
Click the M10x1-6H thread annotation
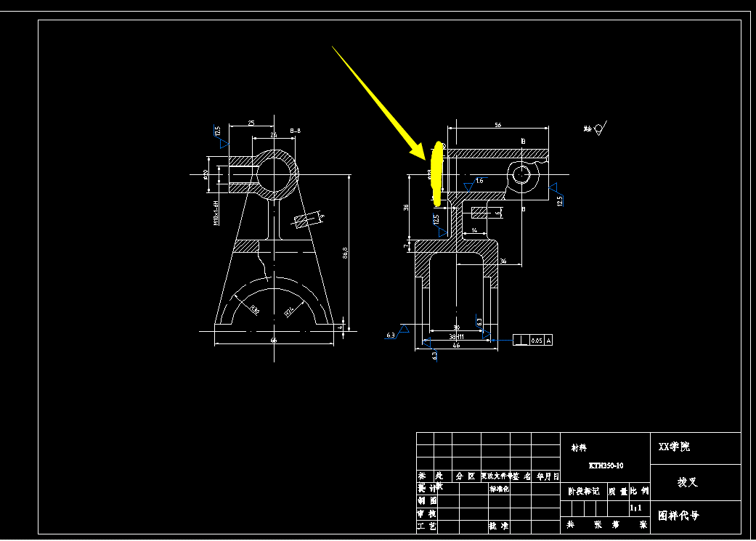pos(216,213)
